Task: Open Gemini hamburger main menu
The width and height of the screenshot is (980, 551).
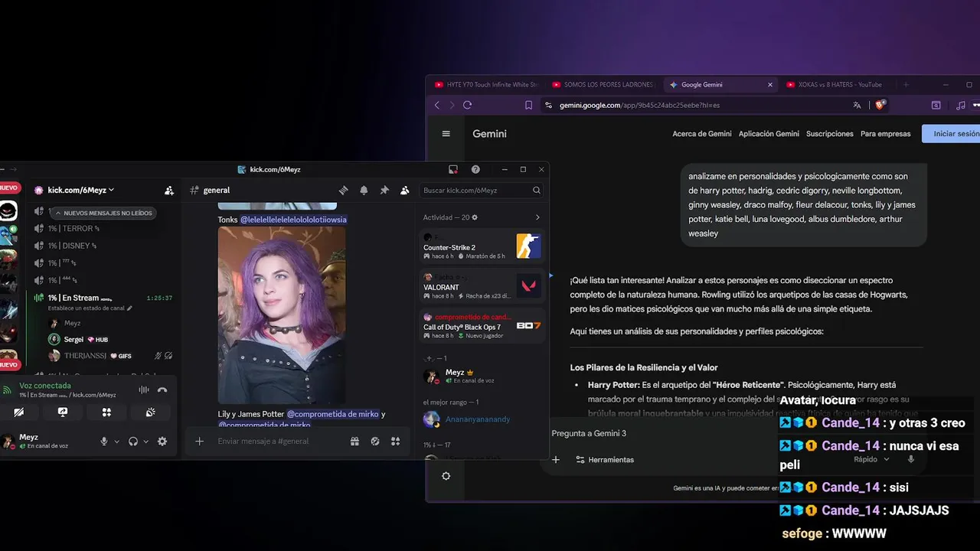Action: pos(446,133)
